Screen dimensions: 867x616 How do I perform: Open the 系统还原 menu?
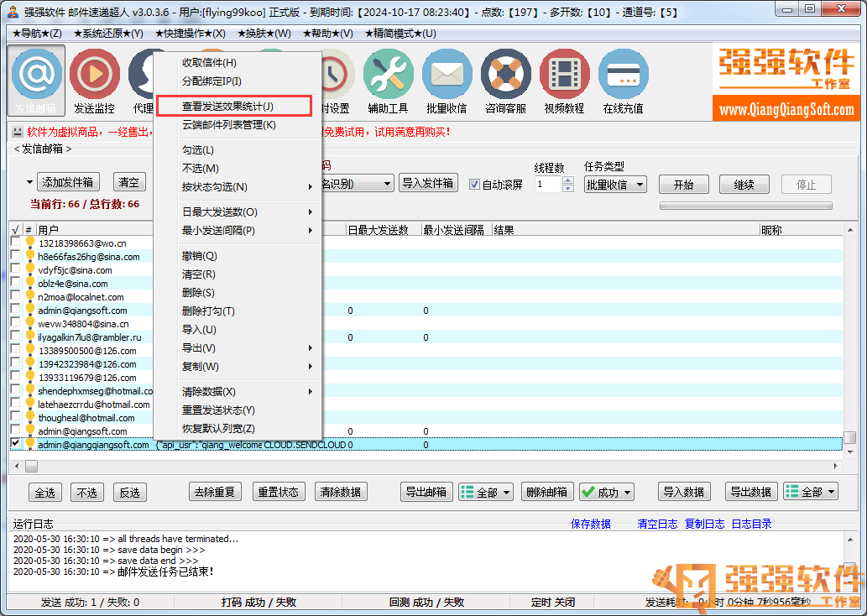point(108,34)
